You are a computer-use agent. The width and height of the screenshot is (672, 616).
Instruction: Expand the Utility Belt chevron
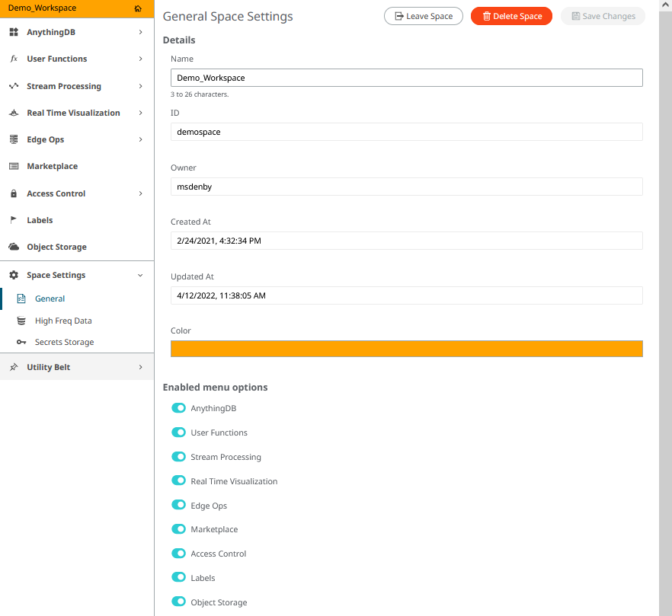click(140, 367)
